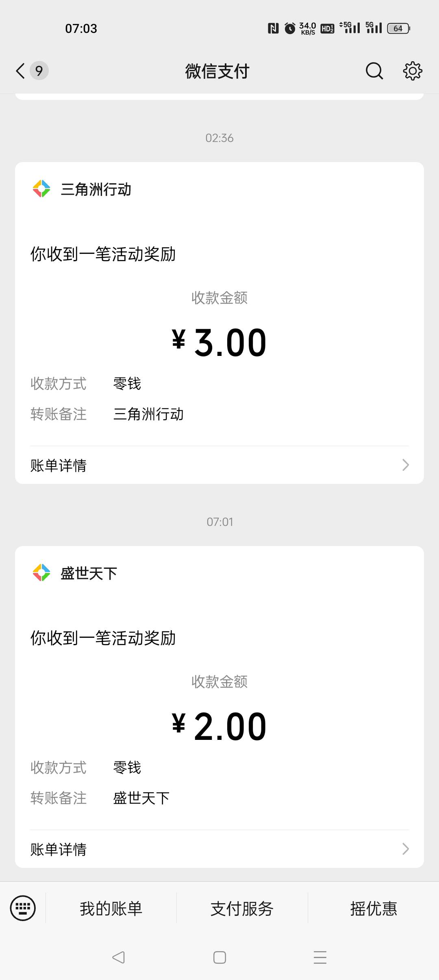Open 账单详情 for 三角洲行动 reward

click(59, 465)
